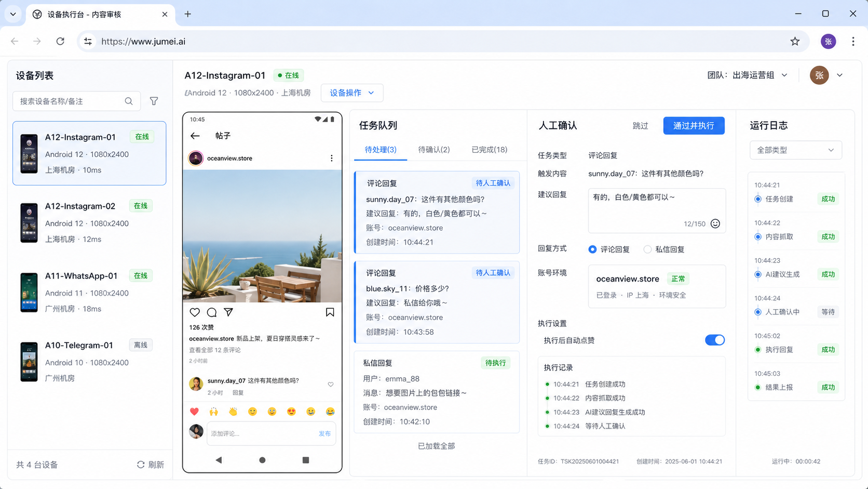This screenshot has height=489, width=868.
Task: Tap the Android recents square navigation button
Action: pyautogui.click(x=306, y=460)
